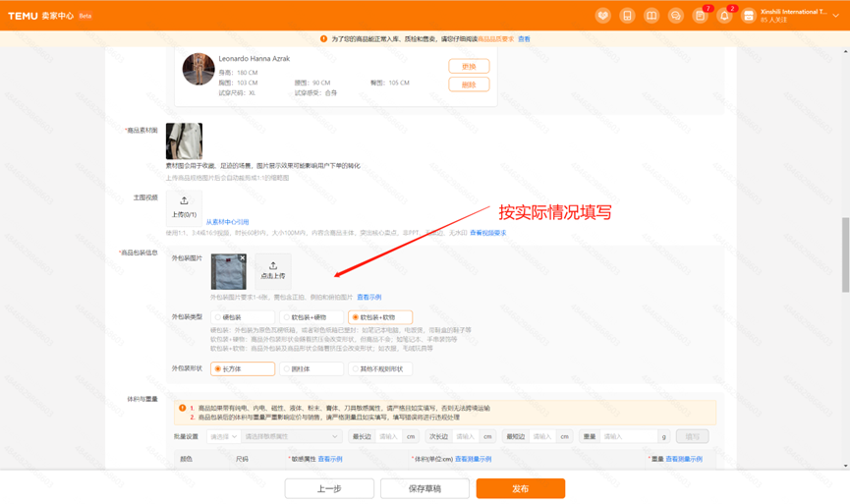Click the 查看 link in top notice bar

pos(524,39)
